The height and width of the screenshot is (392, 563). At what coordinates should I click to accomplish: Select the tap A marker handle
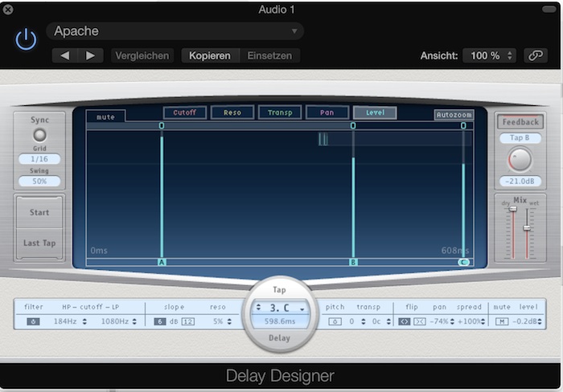tap(162, 262)
